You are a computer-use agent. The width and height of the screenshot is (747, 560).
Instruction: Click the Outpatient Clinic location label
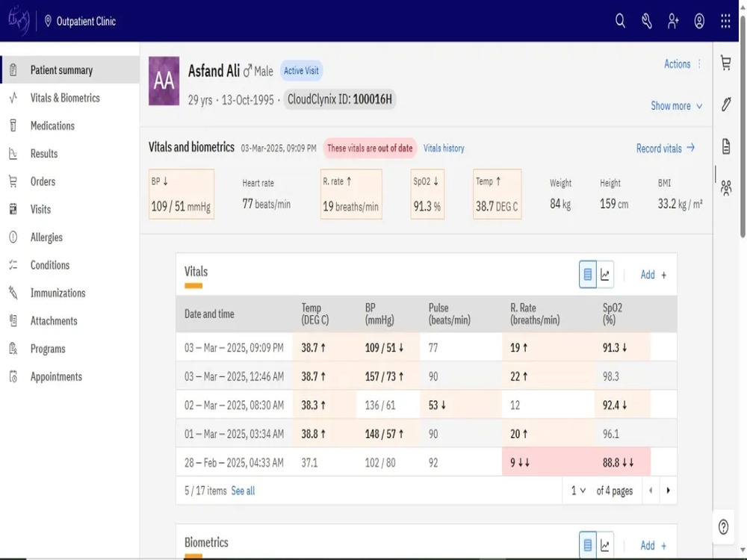pos(86,22)
